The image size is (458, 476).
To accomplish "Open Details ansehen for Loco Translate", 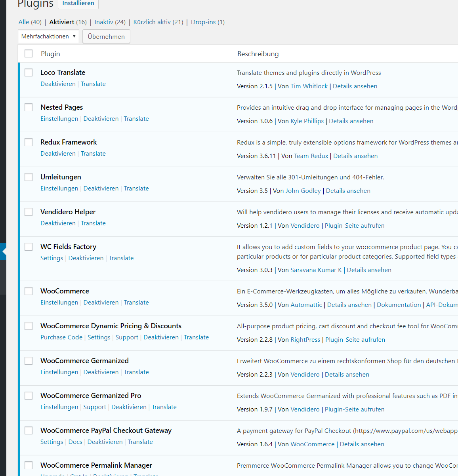I will click(x=355, y=86).
